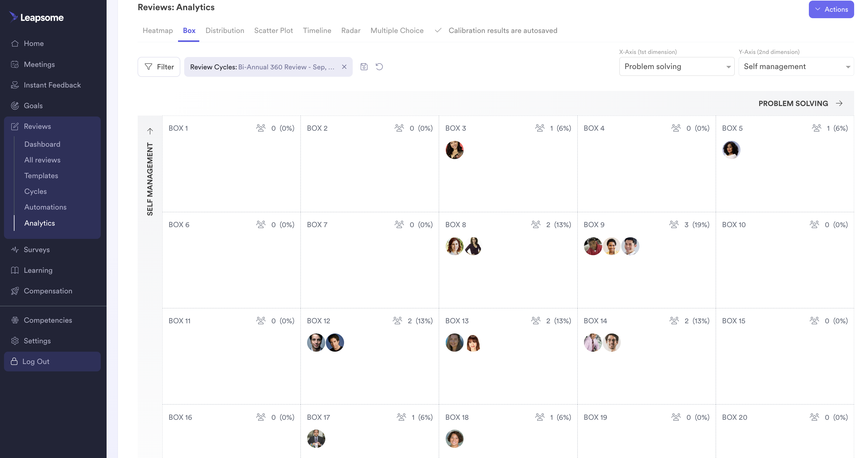Click the funnel icon in Filter button

[x=148, y=67]
